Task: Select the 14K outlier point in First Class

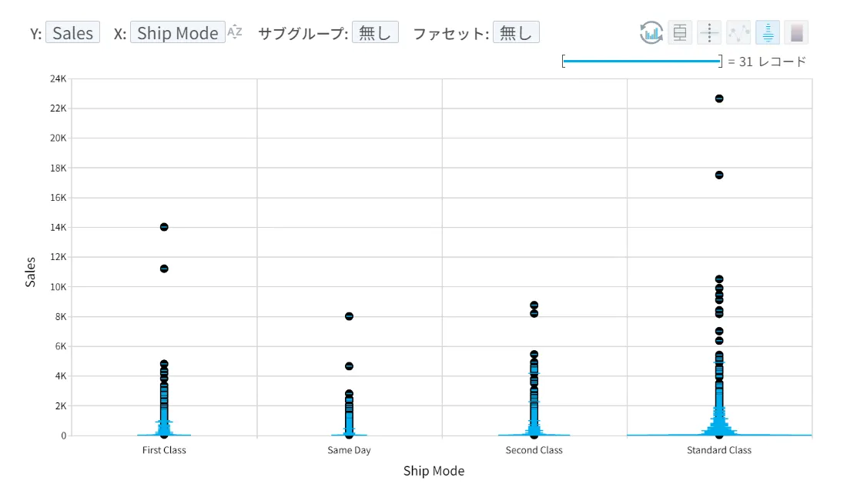Action: [x=164, y=227]
